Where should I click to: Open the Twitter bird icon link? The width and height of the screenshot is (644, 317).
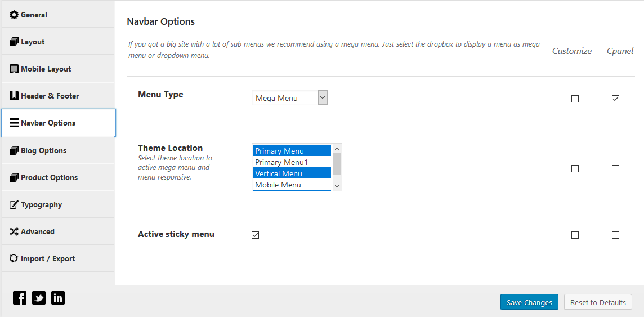tap(39, 298)
